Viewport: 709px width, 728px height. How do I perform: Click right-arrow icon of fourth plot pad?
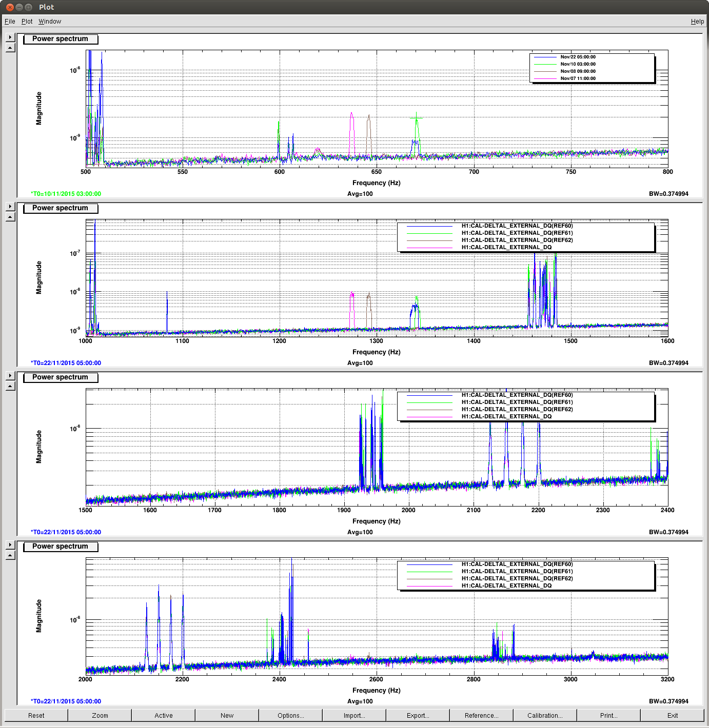point(10,545)
